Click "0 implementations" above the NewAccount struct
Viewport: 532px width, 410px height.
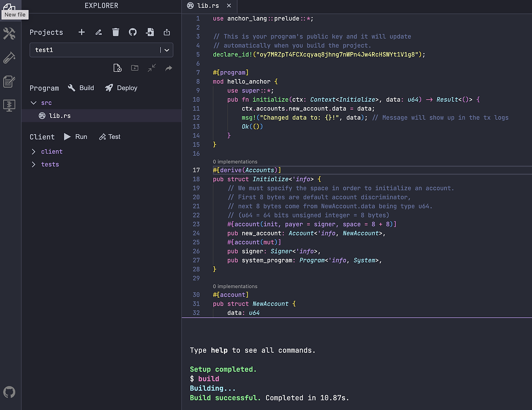(x=235, y=286)
